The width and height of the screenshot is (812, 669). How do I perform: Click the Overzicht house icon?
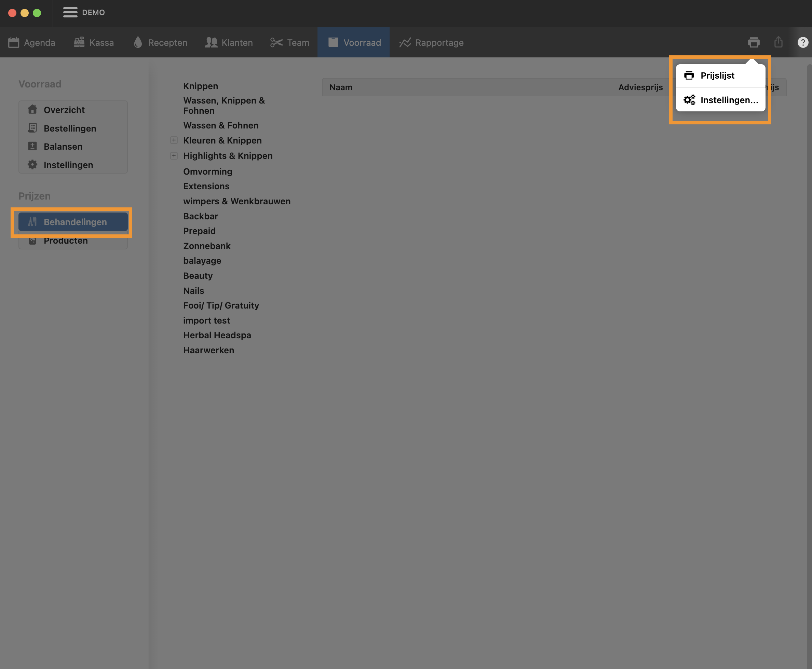(x=32, y=110)
